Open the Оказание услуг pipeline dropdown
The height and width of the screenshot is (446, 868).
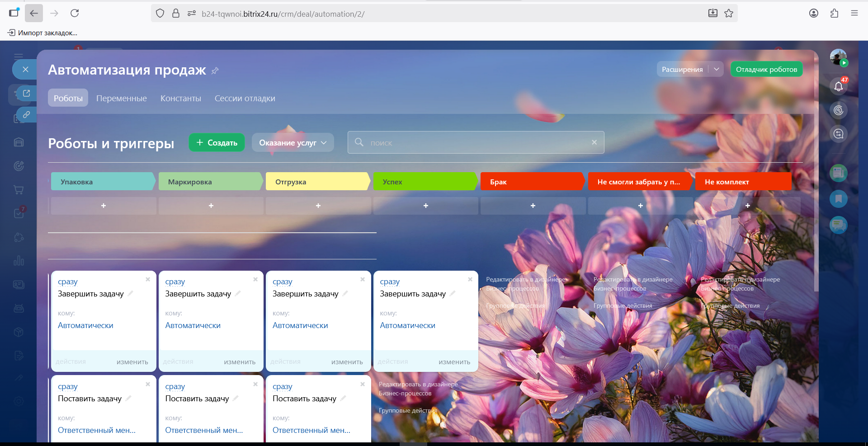point(292,142)
